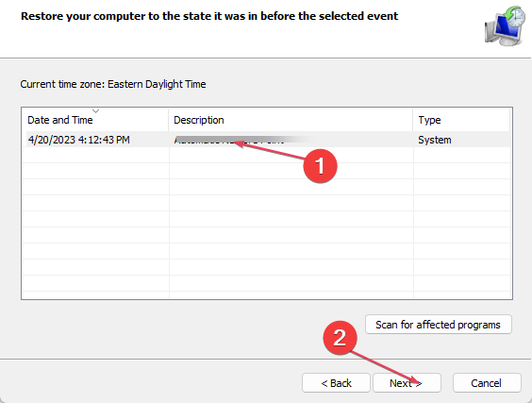Click first empty row under the restore point
Screen dimensions: 532x403
click(266, 155)
